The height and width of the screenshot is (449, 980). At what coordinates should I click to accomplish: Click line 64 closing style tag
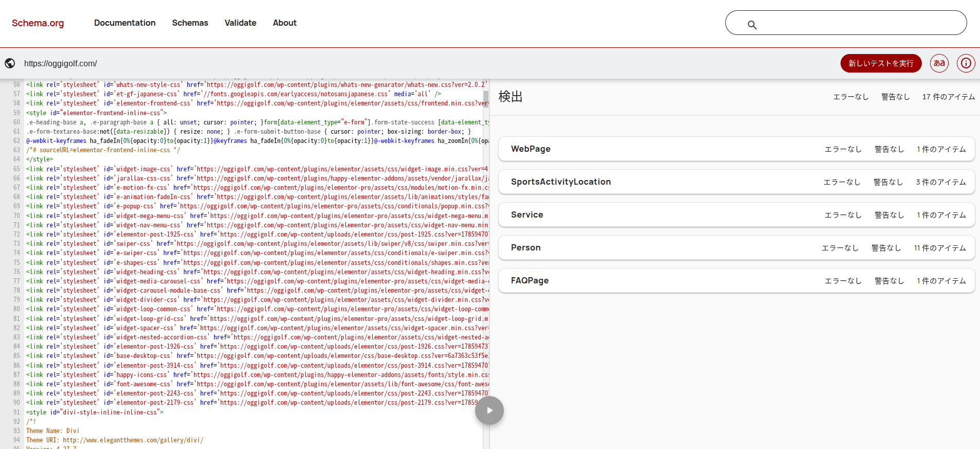click(40, 159)
